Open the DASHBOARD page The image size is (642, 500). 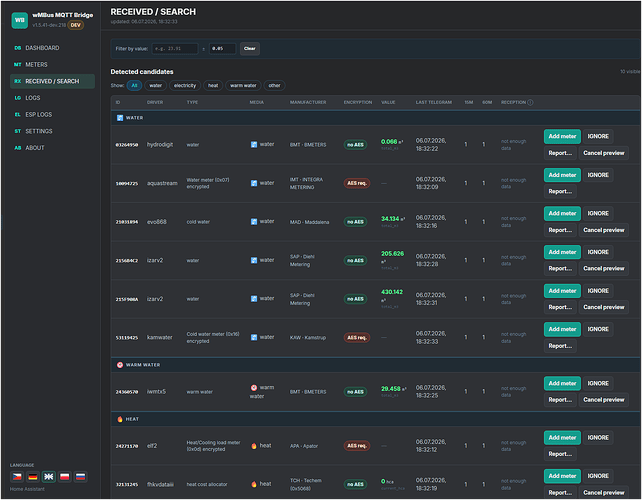42,48
